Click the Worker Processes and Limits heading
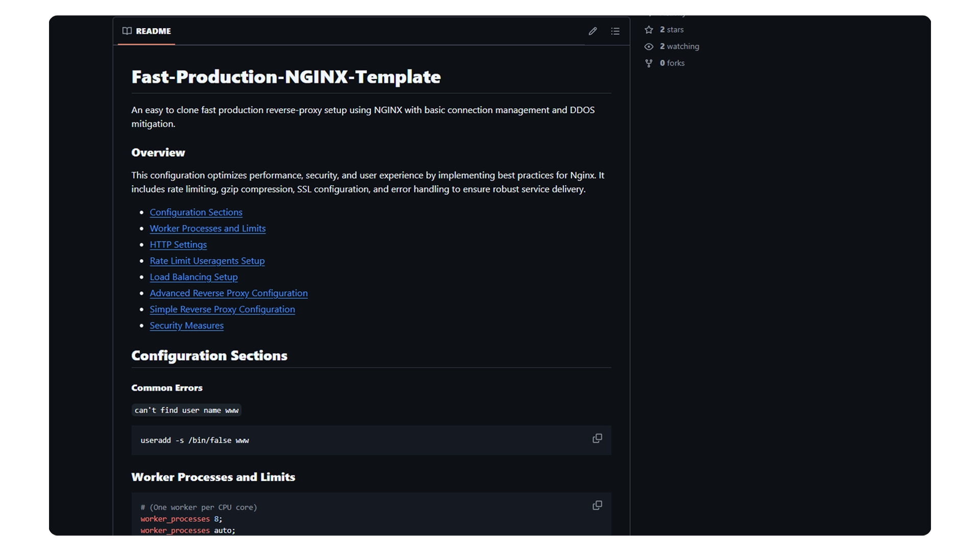Screen dimensions: 980x551 [x=213, y=477]
